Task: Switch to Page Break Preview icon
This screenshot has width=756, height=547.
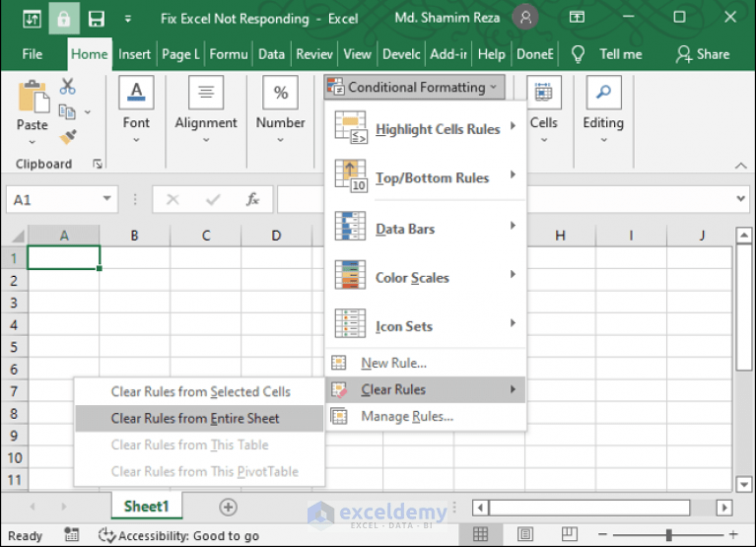Action: click(x=570, y=533)
